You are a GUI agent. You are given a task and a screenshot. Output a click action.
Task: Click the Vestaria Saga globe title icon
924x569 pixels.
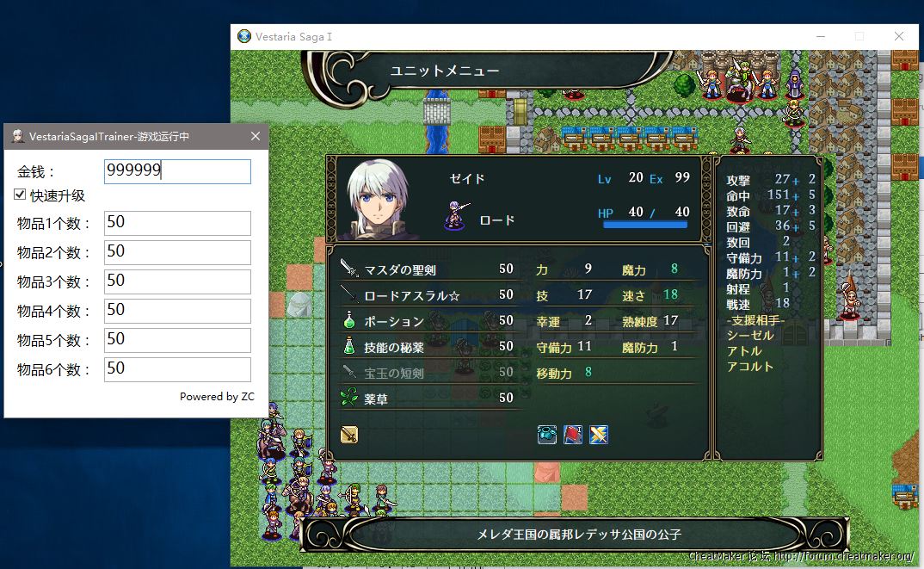coord(244,37)
